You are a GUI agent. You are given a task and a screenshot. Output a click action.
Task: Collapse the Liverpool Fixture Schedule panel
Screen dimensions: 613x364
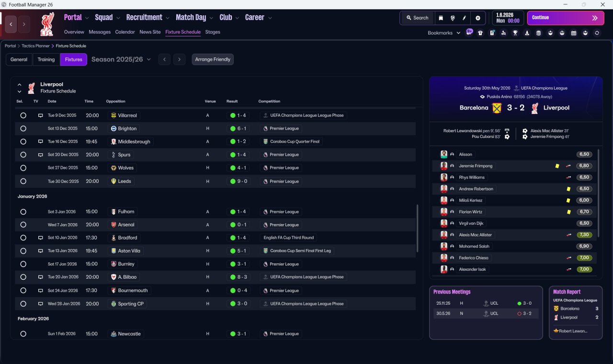(19, 85)
